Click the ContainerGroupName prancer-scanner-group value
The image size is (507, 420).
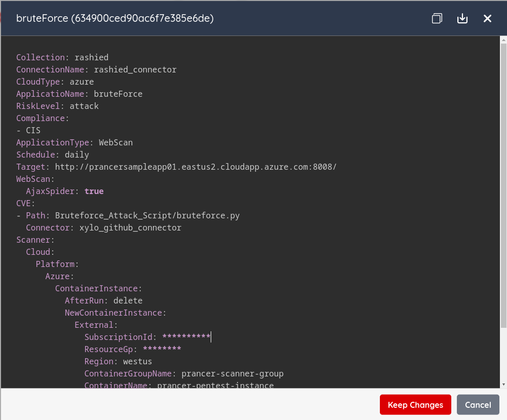(x=232, y=373)
